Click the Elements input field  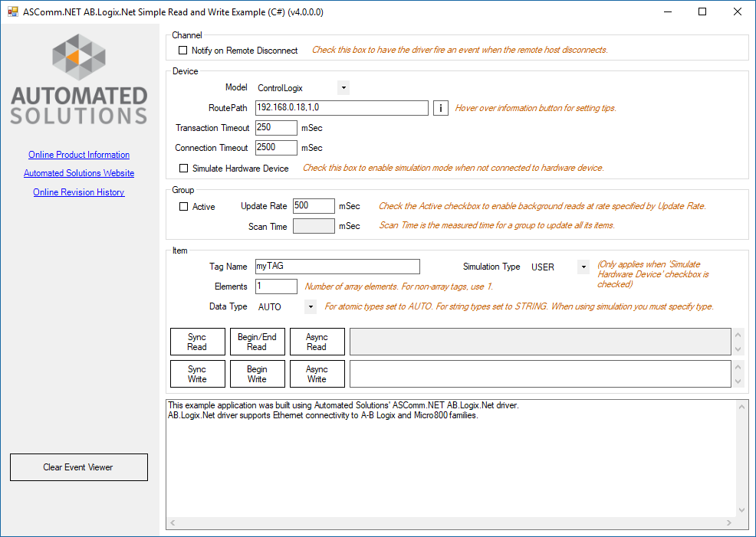[x=276, y=286]
